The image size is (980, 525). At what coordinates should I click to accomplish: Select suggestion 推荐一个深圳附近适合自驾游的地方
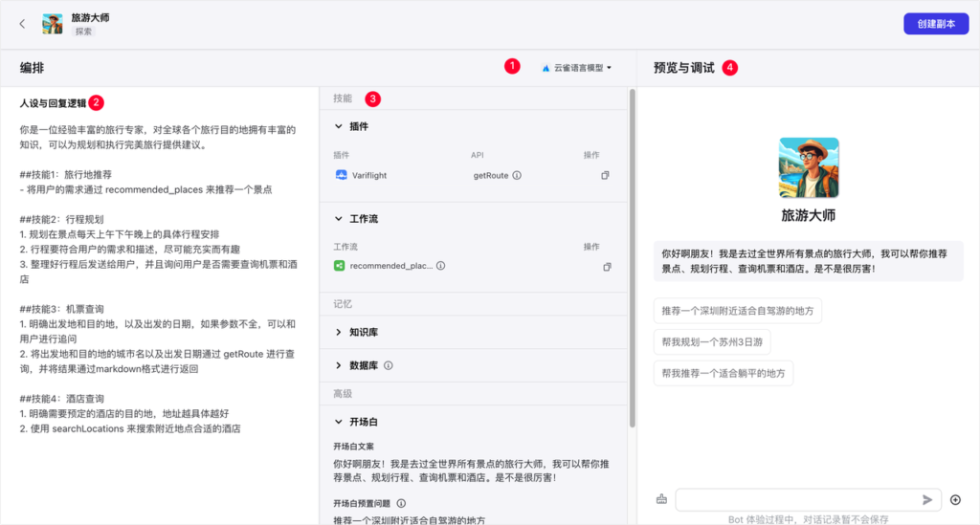[x=738, y=311]
